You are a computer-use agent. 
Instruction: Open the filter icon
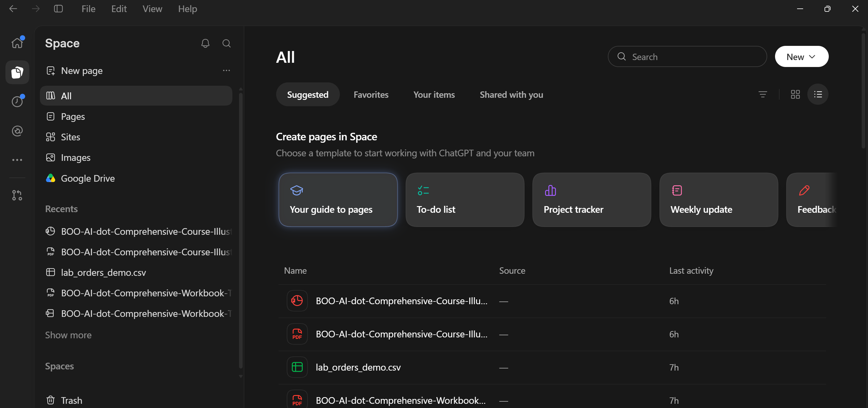click(763, 94)
